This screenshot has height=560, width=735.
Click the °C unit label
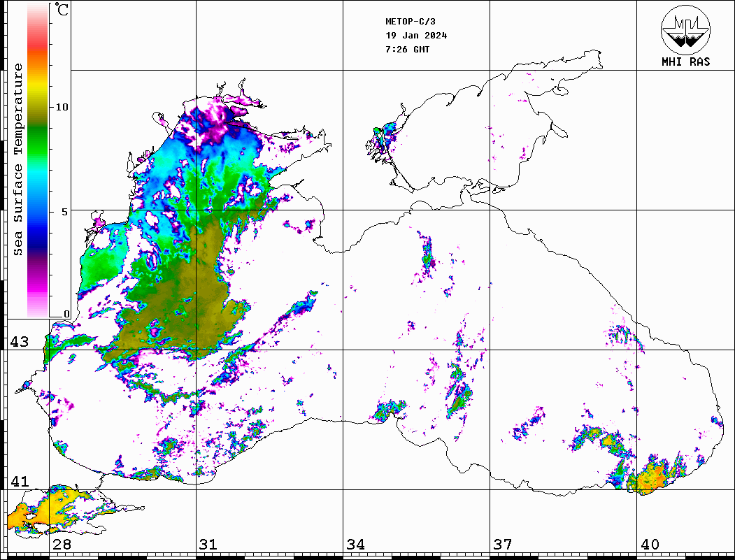click(x=62, y=9)
